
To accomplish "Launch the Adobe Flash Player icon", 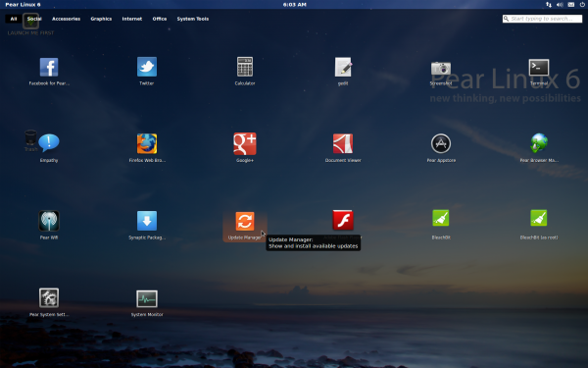I will (x=343, y=220).
